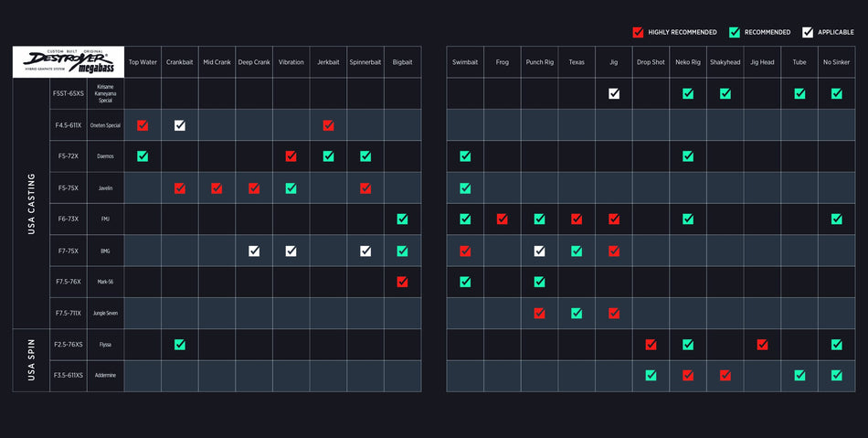Click the Destroyer Megabass logo
868x438 pixels.
[x=69, y=62]
